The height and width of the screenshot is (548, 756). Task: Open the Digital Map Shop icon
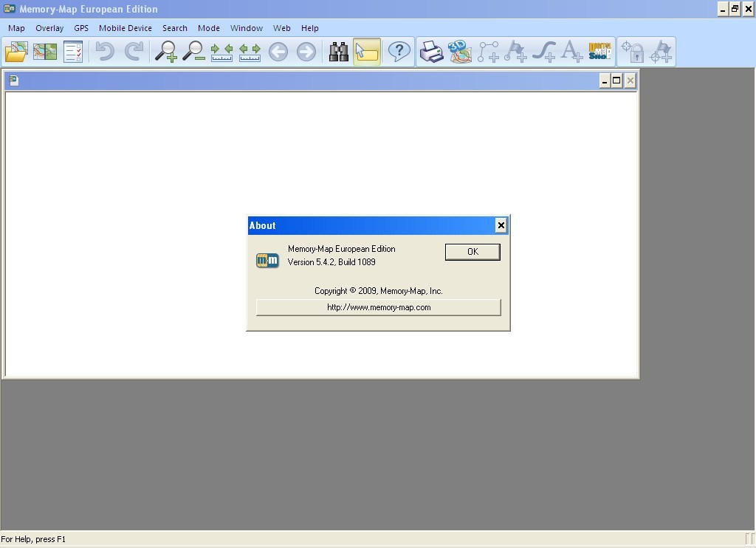(x=599, y=51)
